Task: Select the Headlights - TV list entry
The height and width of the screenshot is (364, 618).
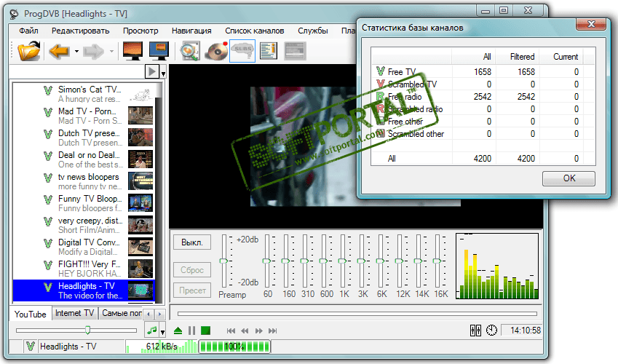Action: 84,290
